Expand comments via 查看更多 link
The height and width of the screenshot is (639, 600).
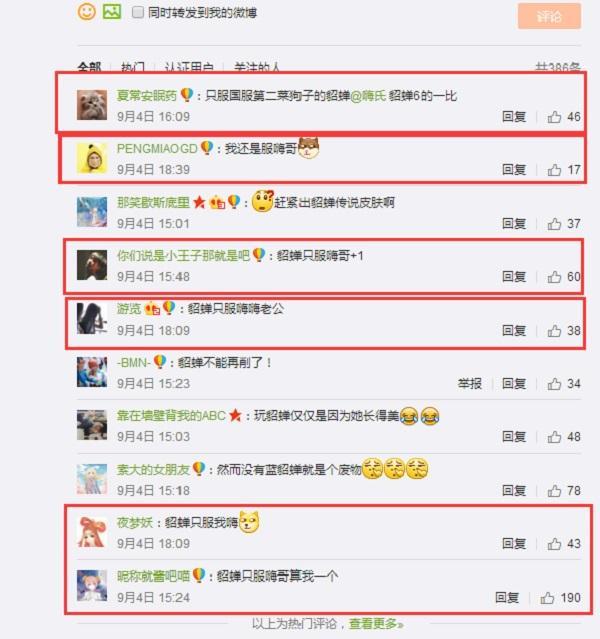(x=376, y=624)
